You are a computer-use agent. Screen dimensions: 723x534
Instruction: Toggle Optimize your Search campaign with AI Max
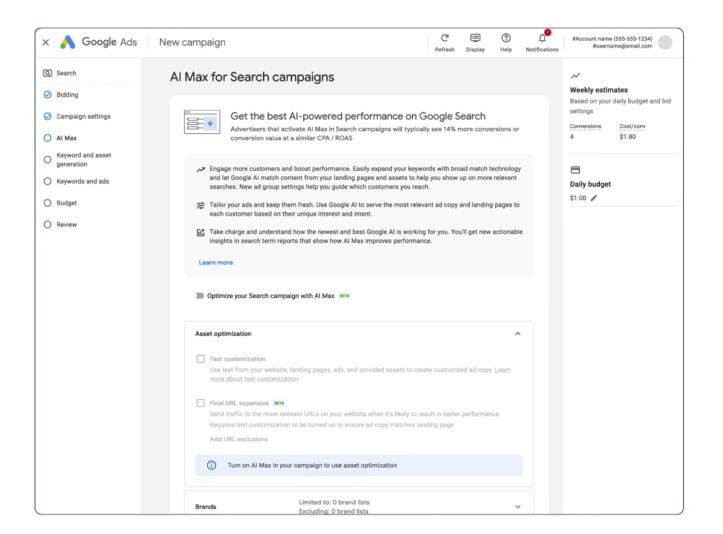[x=200, y=296]
